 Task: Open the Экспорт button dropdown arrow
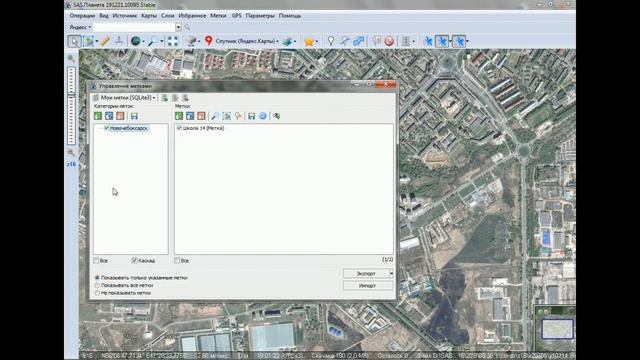[391, 273]
